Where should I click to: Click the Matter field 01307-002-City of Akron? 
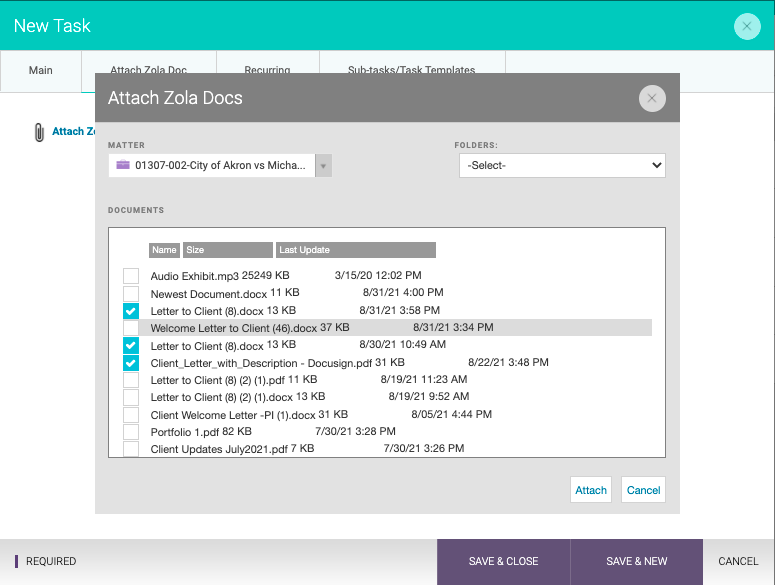pos(212,166)
